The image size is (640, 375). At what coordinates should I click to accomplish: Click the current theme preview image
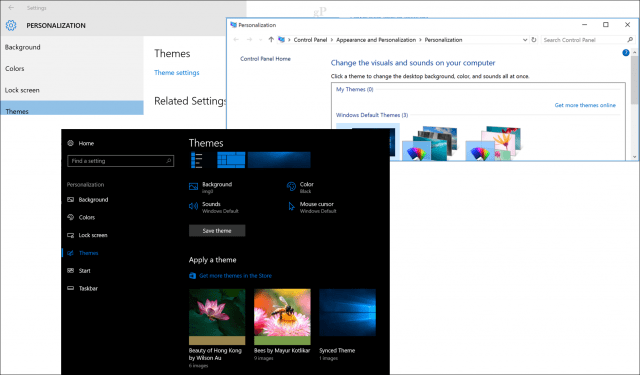(x=251, y=160)
